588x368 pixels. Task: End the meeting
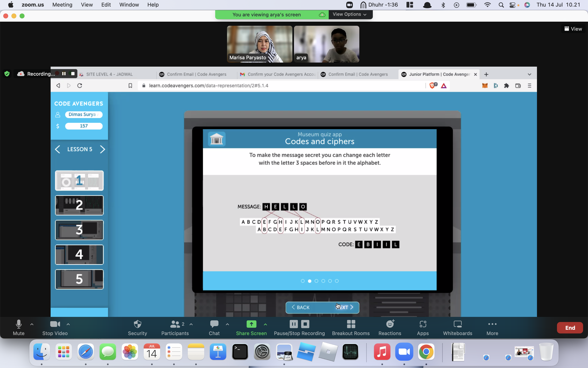(570, 328)
